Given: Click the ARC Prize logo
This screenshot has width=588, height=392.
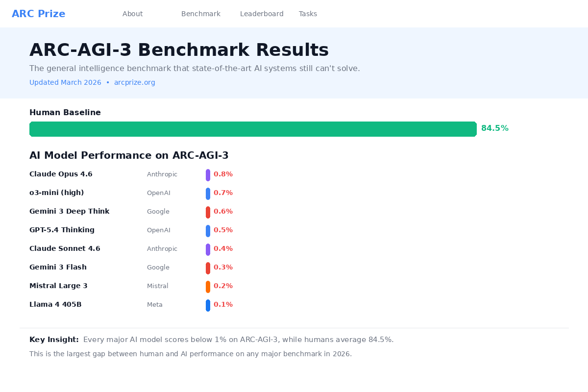Looking at the screenshot, I should click(x=39, y=13).
